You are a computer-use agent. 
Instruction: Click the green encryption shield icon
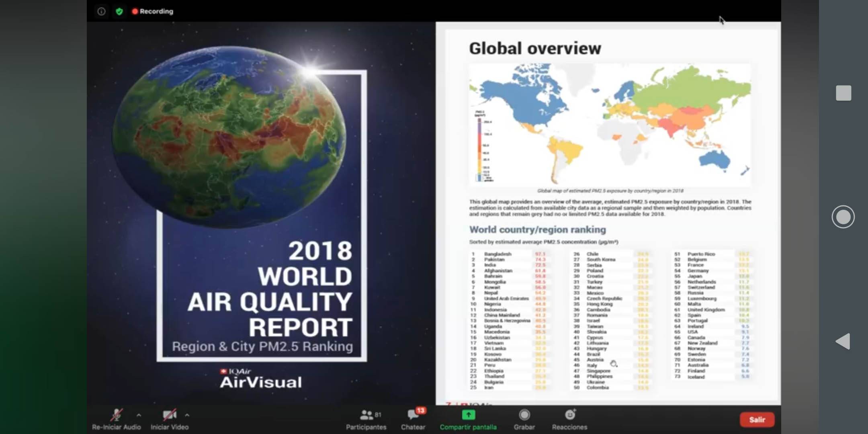(x=119, y=11)
